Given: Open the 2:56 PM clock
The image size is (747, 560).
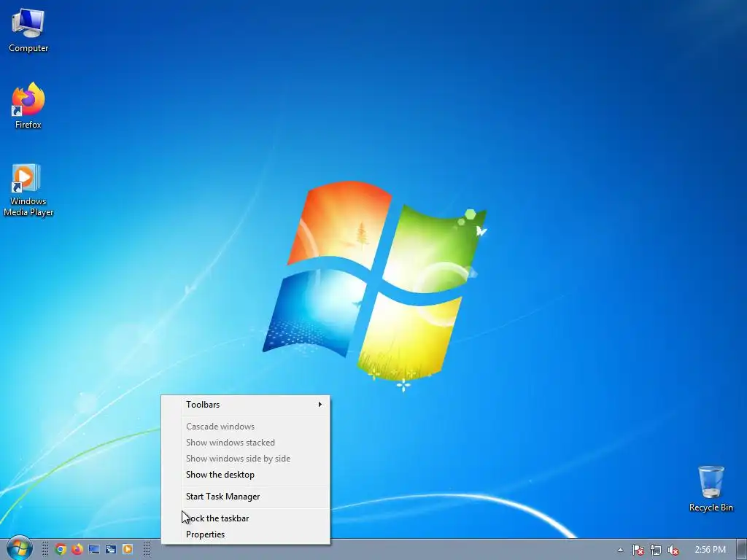Looking at the screenshot, I should click(x=710, y=550).
